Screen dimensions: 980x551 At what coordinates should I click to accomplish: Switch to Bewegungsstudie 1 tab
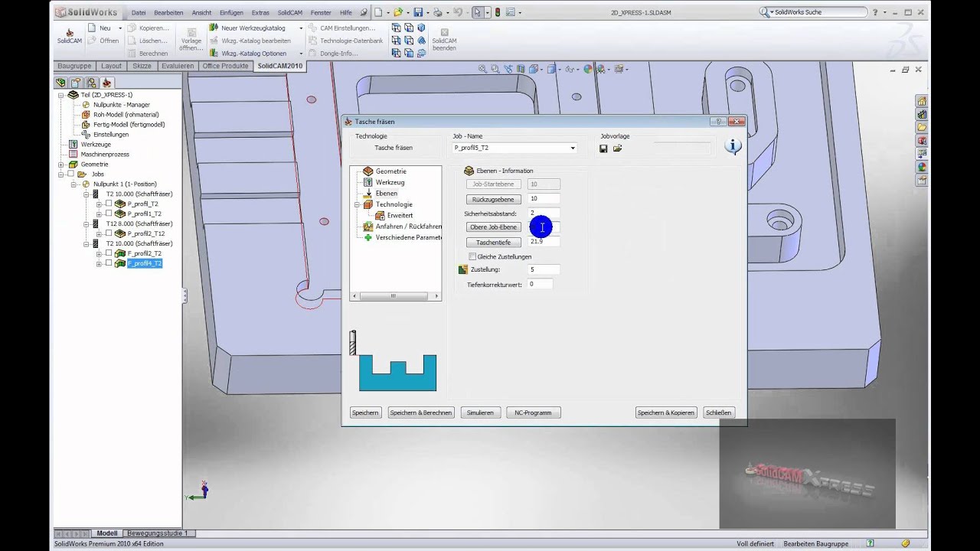[x=157, y=533]
